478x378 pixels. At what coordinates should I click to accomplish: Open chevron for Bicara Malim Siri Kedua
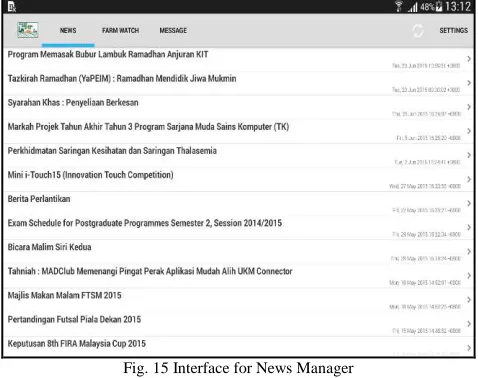coord(469,251)
